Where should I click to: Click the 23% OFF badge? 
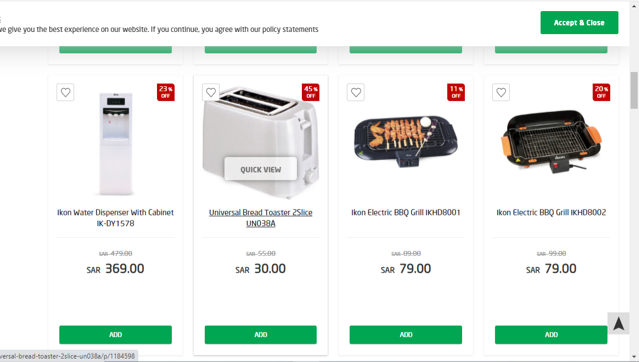point(165,92)
